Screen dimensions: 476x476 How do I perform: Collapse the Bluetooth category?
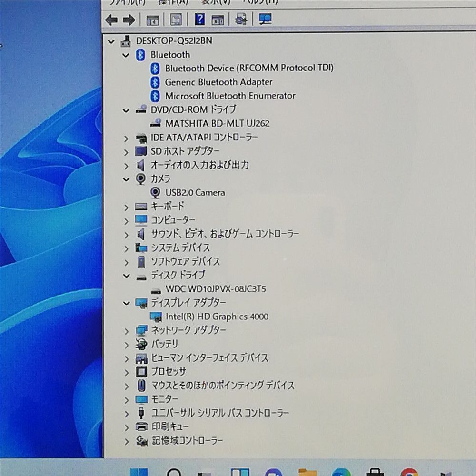126,55
